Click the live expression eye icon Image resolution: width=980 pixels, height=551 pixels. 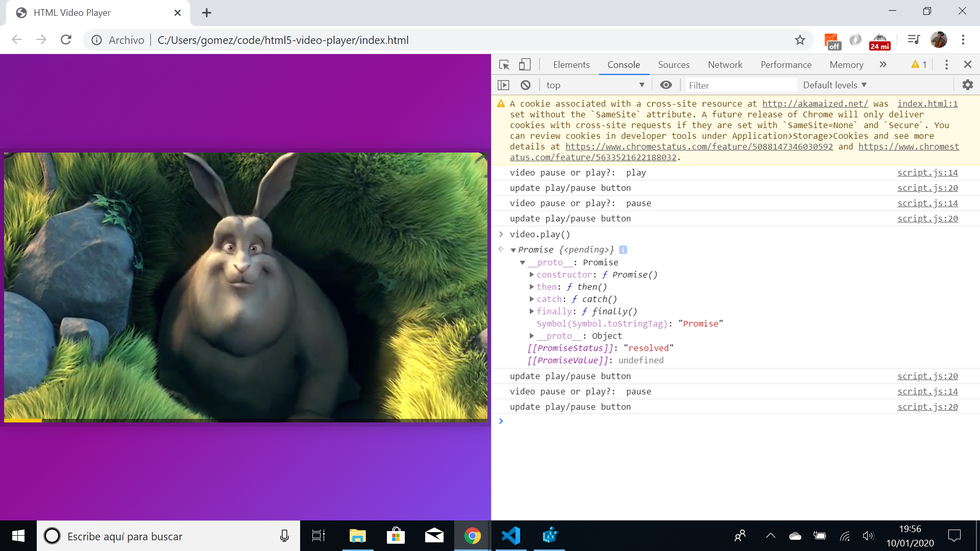[666, 85]
